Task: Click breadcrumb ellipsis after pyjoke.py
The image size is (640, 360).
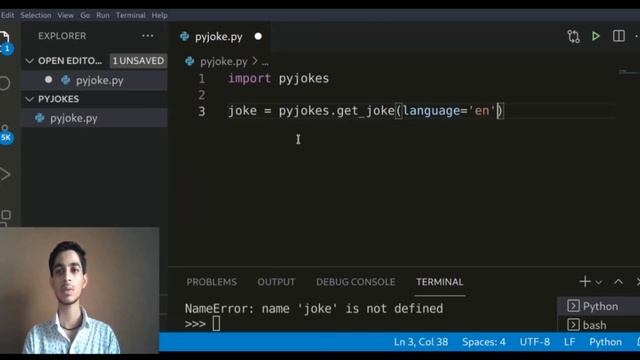Action: (x=265, y=62)
